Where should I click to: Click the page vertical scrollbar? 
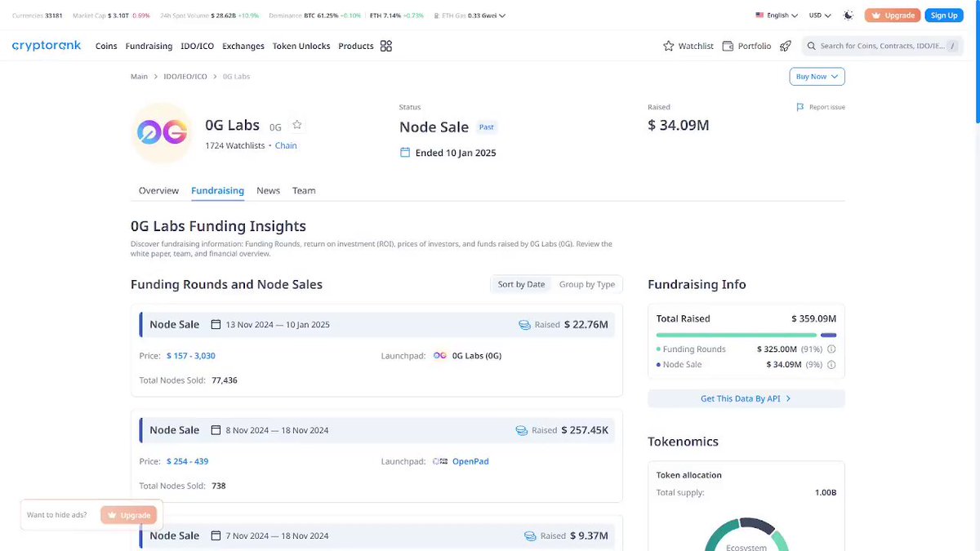click(976, 61)
